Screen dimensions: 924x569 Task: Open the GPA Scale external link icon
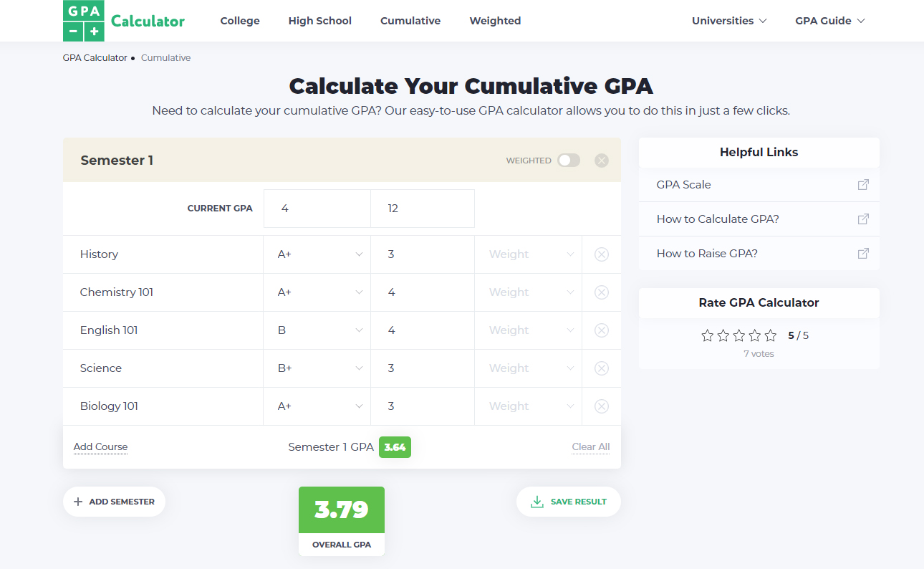[x=863, y=185]
